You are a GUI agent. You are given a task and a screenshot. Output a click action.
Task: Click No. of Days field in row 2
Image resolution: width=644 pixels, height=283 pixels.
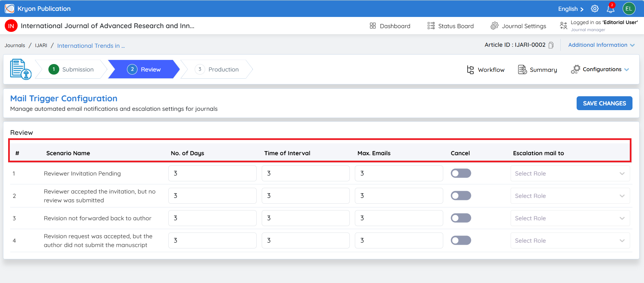[212, 196]
